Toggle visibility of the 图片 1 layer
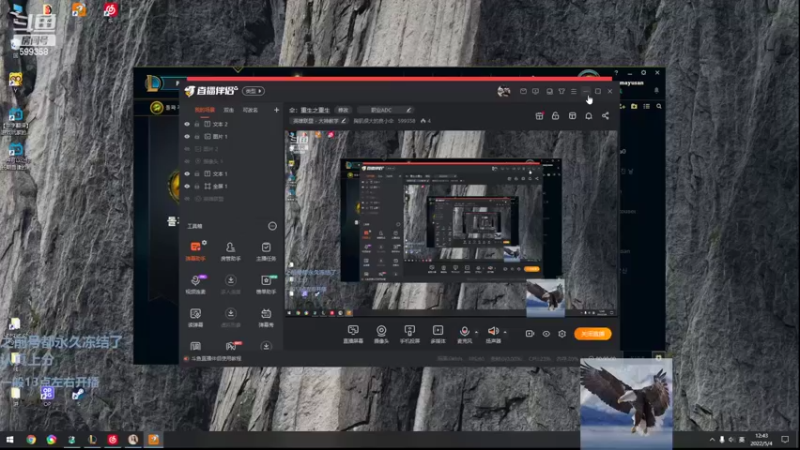This screenshot has width=800, height=450. [187, 136]
